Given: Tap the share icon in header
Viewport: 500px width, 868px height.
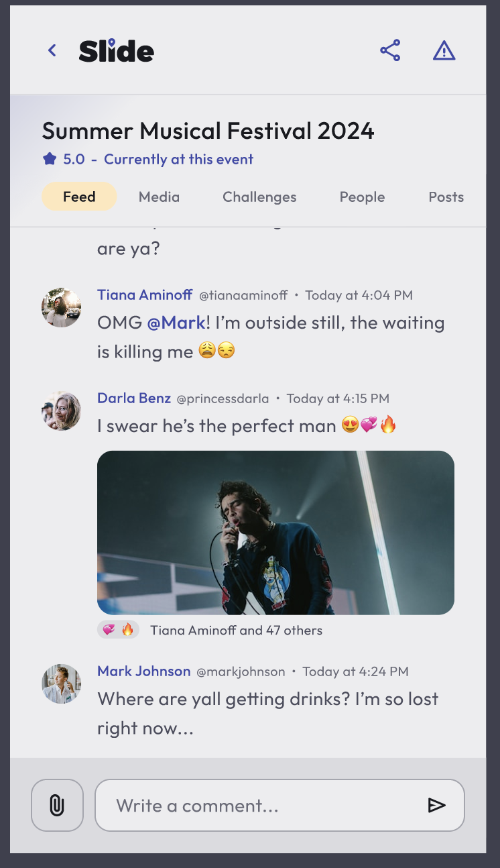Looking at the screenshot, I should coord(390,50).
